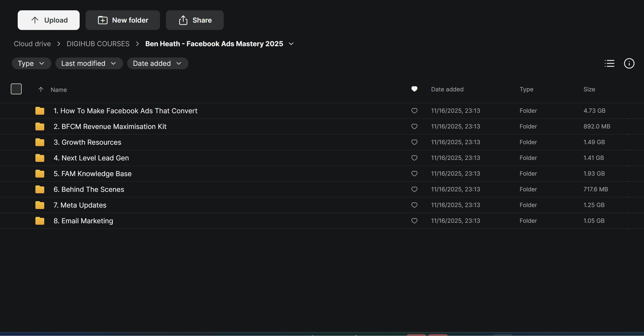Click '6. Behind The Scenes' folder name
This screenshot has width=644, height=336.
click(89, 189)
